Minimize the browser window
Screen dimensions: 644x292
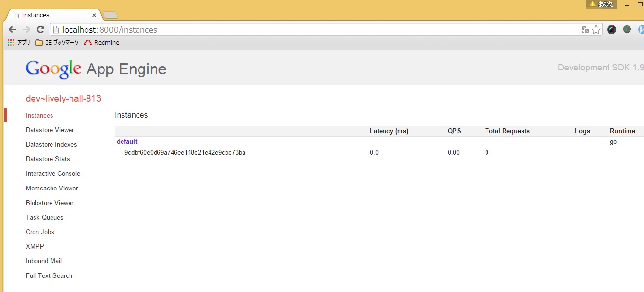click(628, 4)
